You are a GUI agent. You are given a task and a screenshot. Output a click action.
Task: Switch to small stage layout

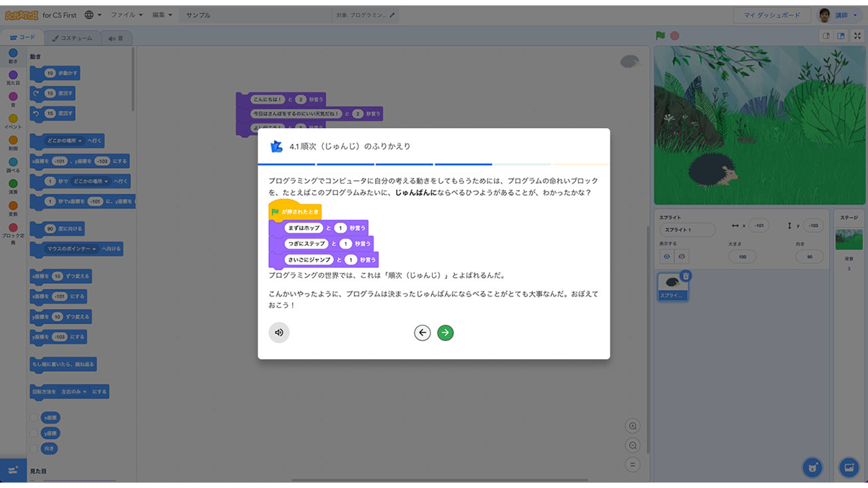click(826, 36)
